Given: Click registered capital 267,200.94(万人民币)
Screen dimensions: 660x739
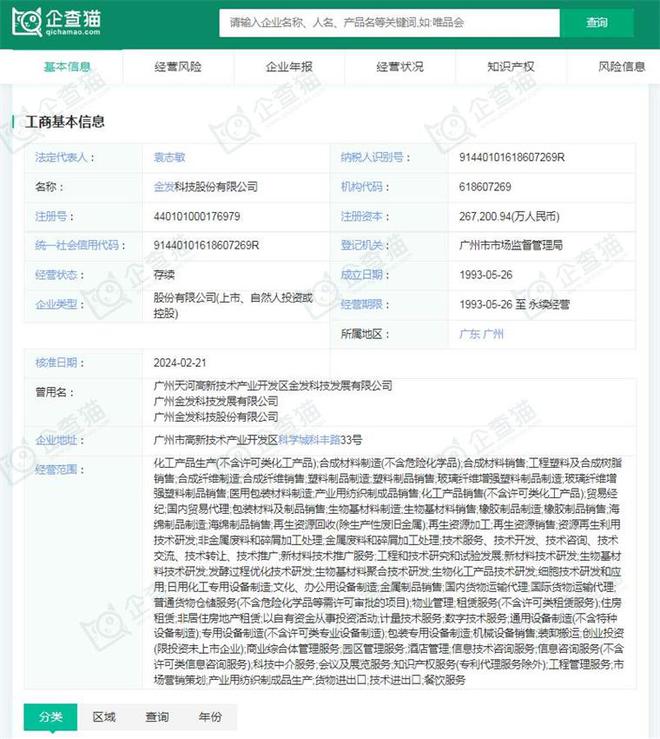Looking at the screenshot, I should click(509, 216).
